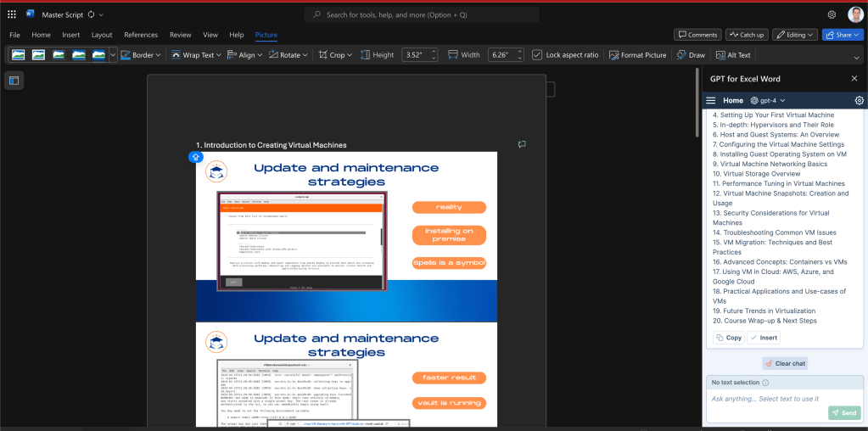Click the Width value field
The width and height of the screenshot is (868, 431).
pyautogui.click(x=501, y=55)
